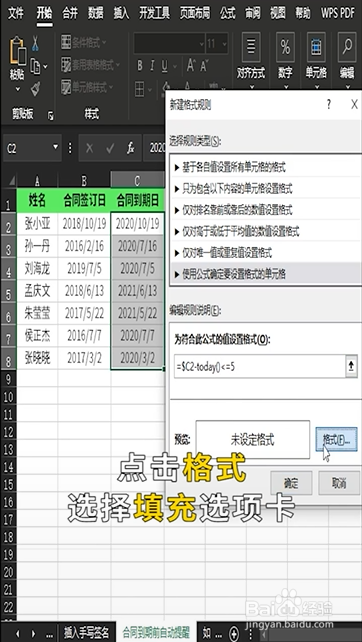This screenshot has height=642, width=362.
Task: Click the 确定 OK button
Action: click(x=291, y=483)
